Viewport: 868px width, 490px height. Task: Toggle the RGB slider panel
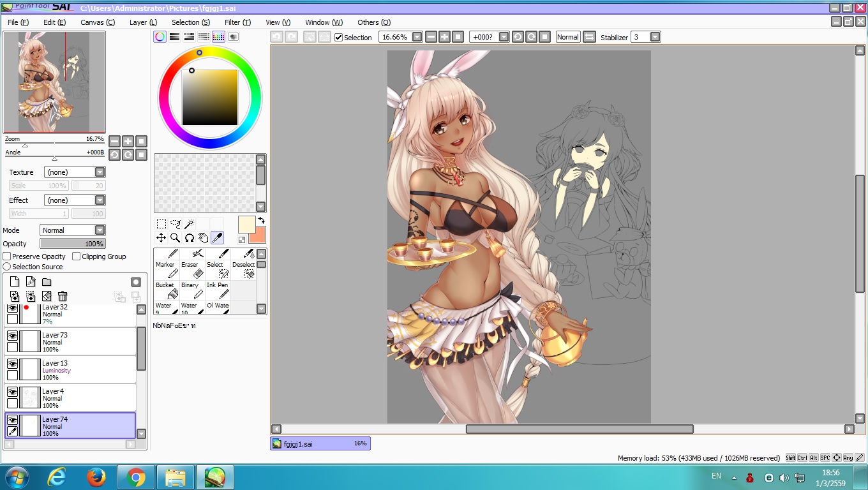(x=175, y=37)
